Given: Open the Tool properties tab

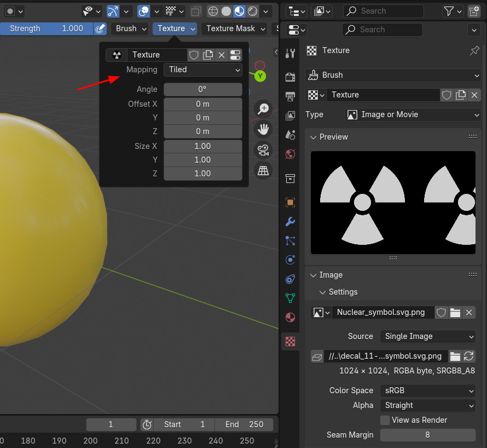Looking at the screenshot, I should [x=290, y=54].
